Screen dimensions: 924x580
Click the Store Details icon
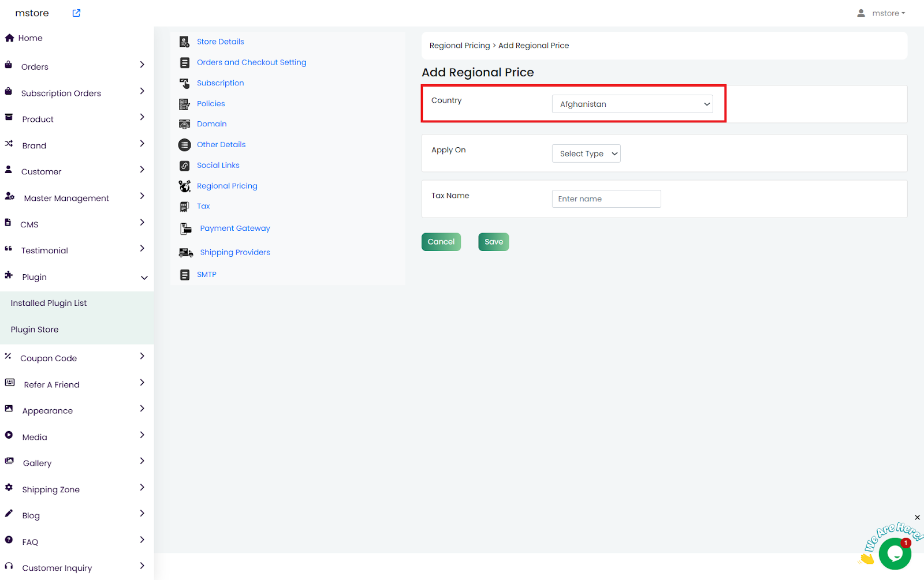click(184, 42)
